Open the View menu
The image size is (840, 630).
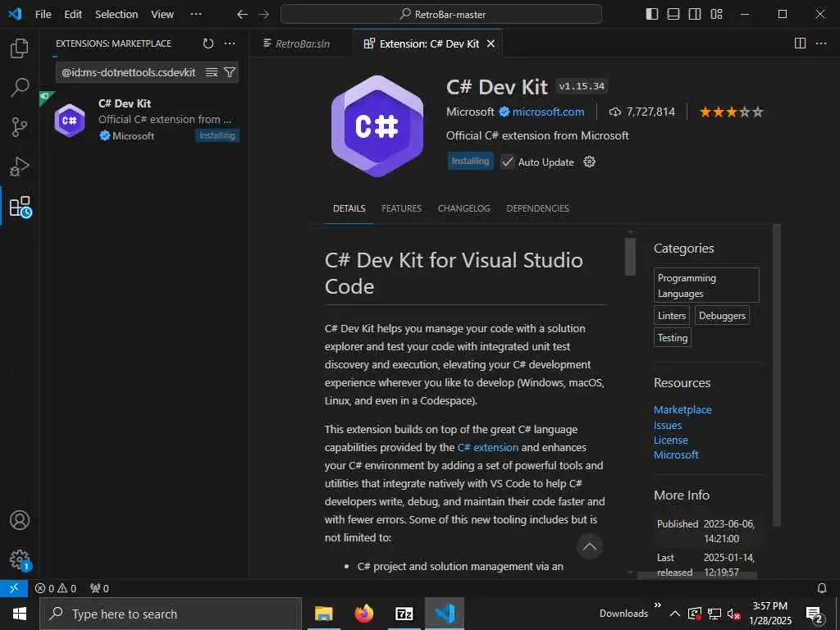coord(162,15)
